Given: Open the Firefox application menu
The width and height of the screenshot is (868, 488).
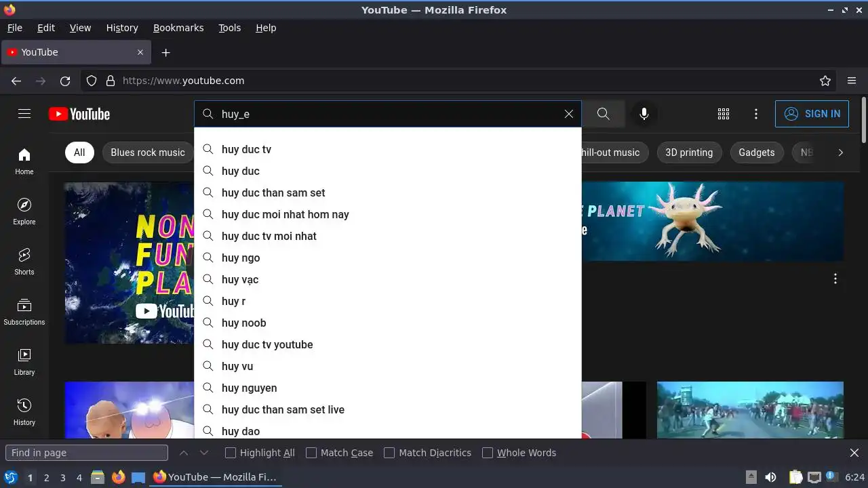Looking at the screenshot, I should coord(852,81).
